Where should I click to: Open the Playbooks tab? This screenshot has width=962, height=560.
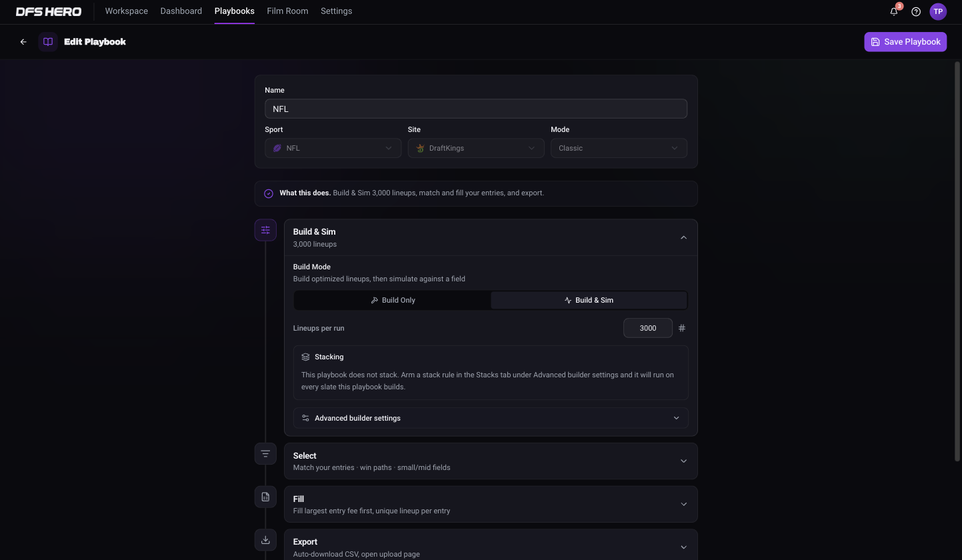pos(235,11)
